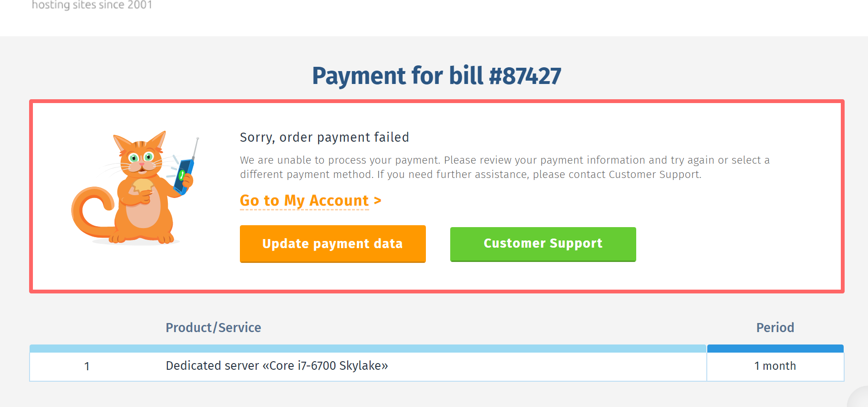
Task: Click the "Payment for bill #87427" heading
Action: [x=436, y=76]
